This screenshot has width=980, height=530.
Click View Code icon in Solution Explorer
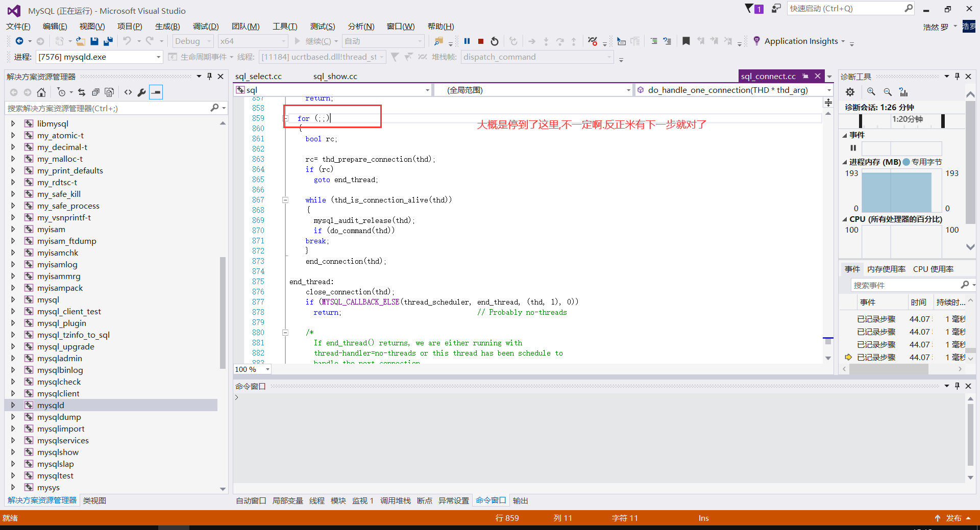tap(128, 92)
